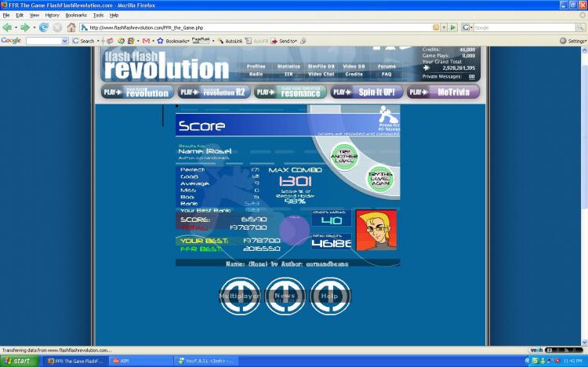Open the Tools menu

pyautogui.click(x=98, y=16)
